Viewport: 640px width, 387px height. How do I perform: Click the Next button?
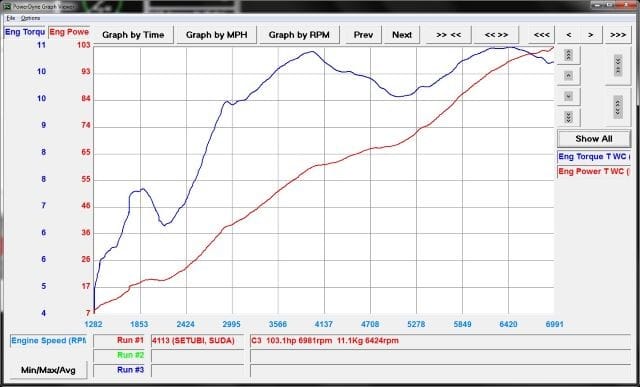click(402, 35)
